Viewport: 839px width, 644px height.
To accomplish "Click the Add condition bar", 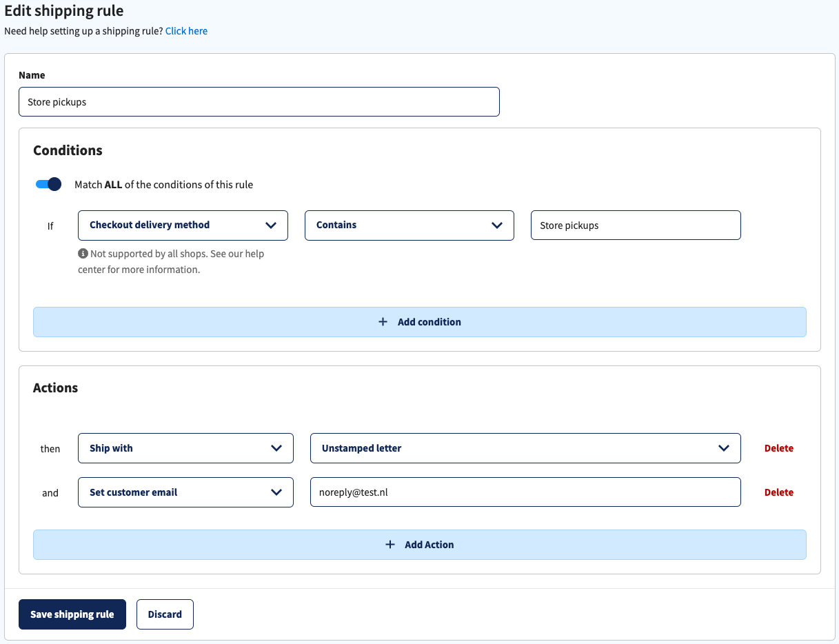I will point(419,321).
